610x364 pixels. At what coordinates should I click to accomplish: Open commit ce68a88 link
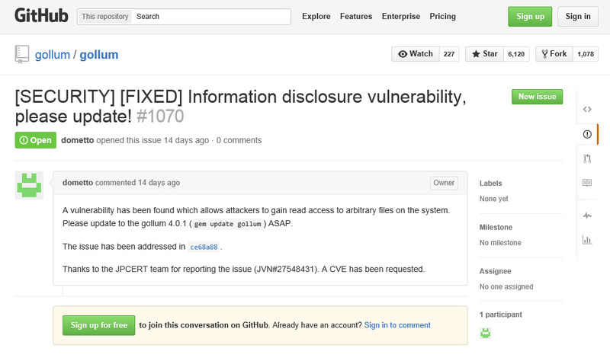[204, 247]
